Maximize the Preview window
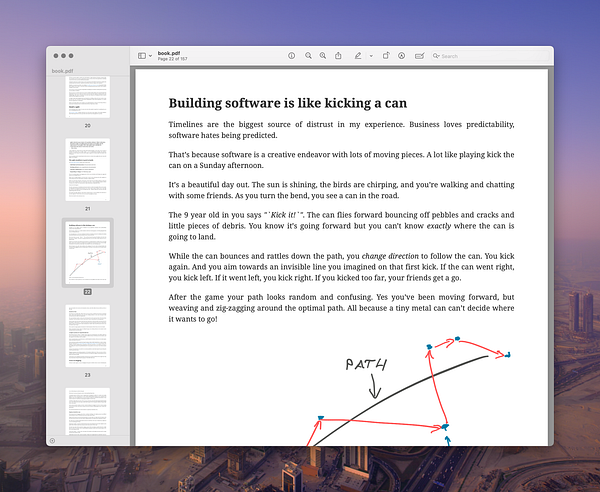600x492 pixels. [x=71, y=56]
